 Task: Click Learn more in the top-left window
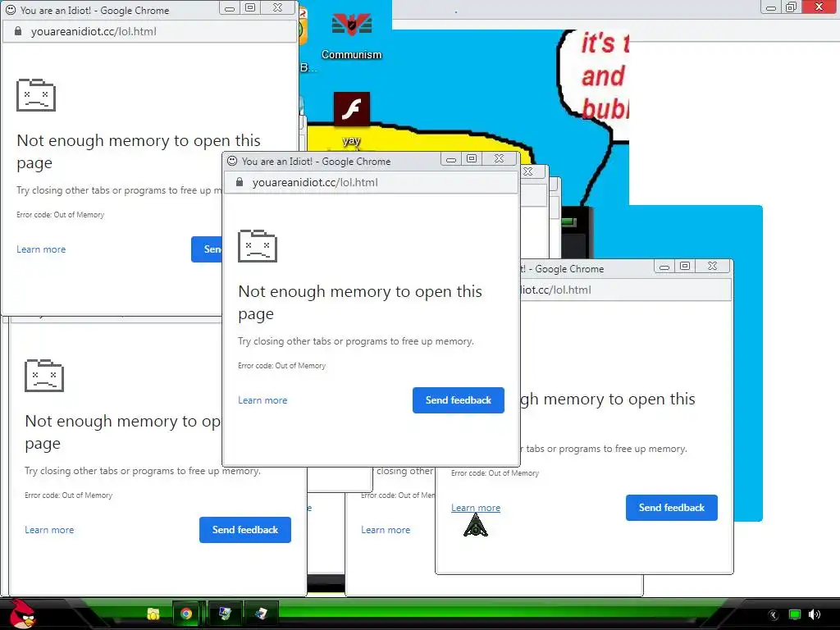tap(41, 249)
